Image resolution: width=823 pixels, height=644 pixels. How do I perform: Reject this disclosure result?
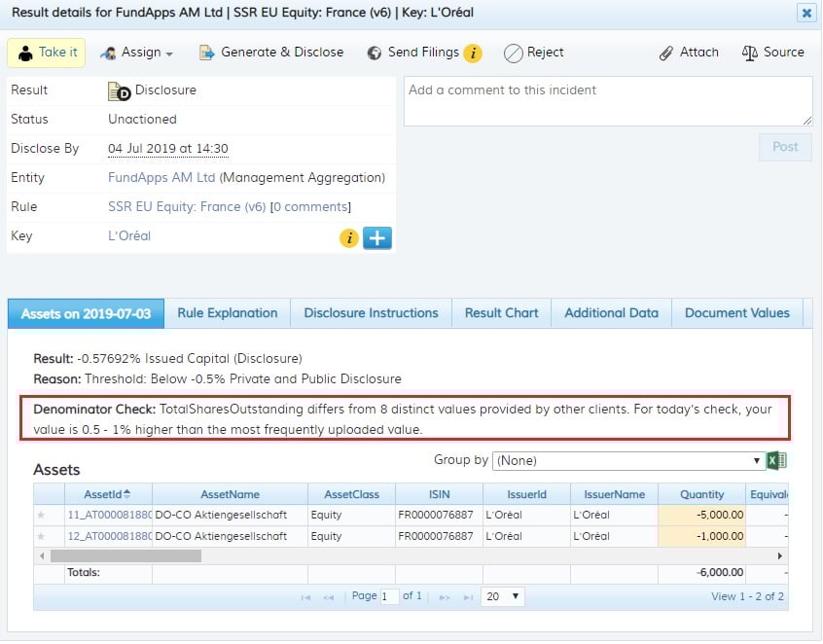coord(534,53)
